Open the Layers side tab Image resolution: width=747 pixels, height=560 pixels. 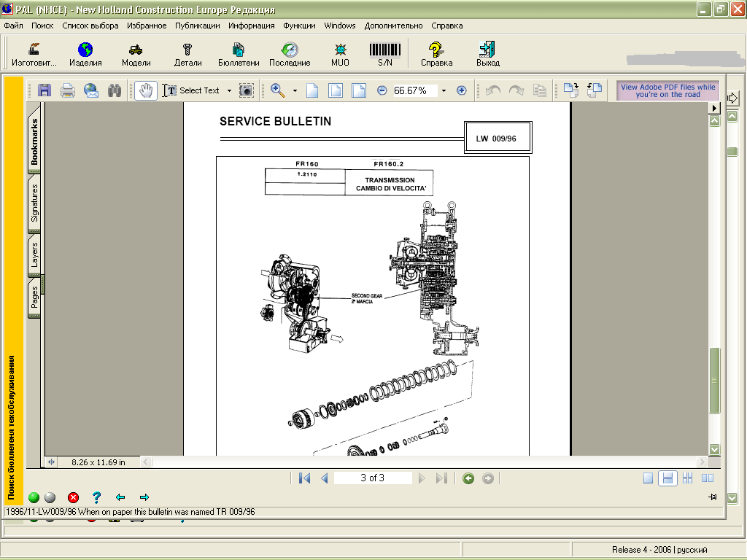(x=34, y=254)
